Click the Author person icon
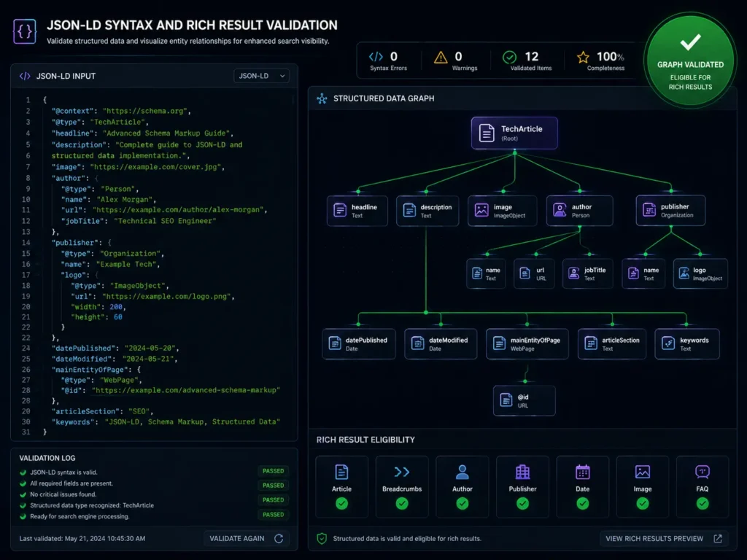 (x=462, y=472)
